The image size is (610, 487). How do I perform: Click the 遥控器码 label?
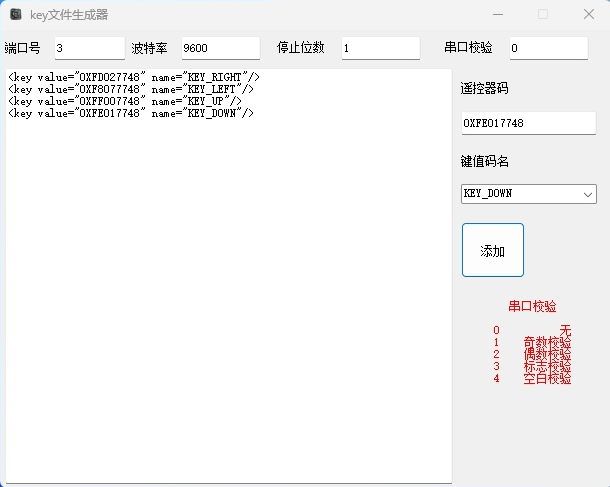tap(484, 88)
